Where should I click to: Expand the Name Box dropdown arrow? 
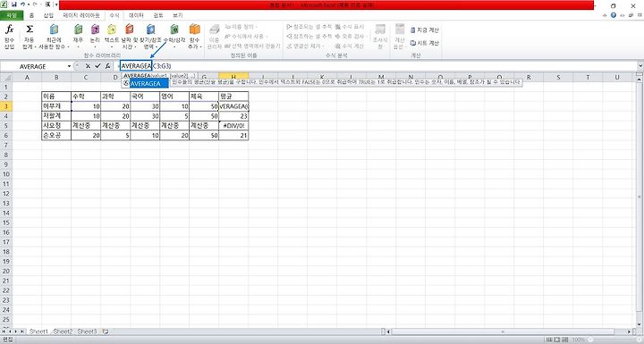coord(69,66)
